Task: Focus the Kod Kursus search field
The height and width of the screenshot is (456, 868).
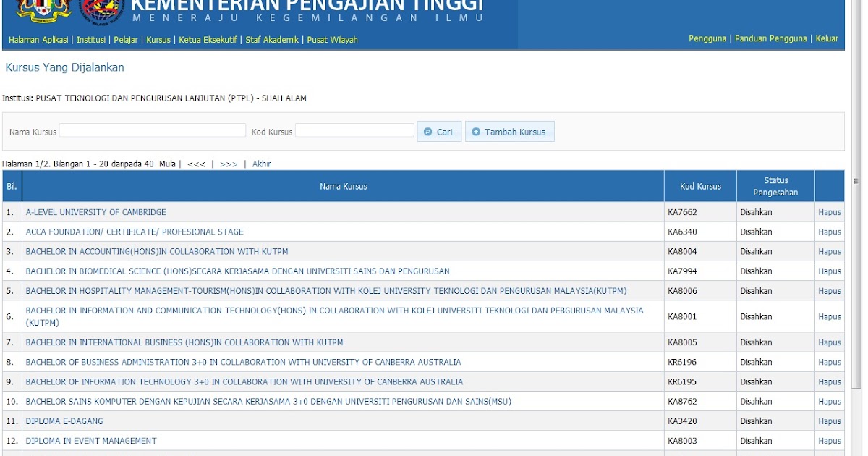Action: (x=354, y=131)
